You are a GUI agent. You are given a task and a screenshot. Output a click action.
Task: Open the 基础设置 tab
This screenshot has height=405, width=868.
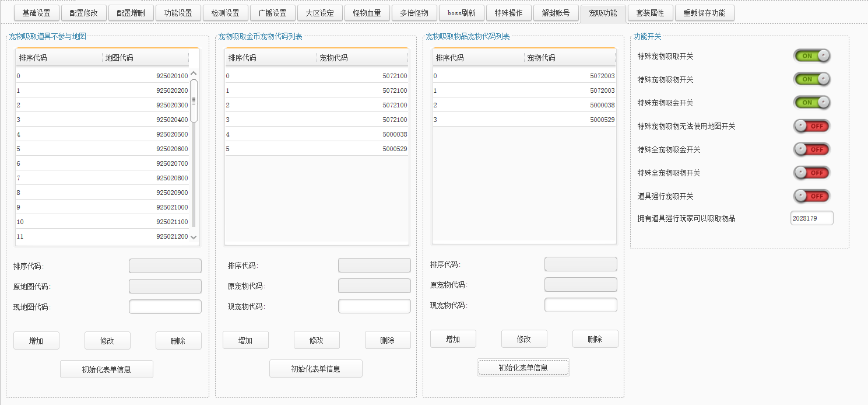click(36, 13)
